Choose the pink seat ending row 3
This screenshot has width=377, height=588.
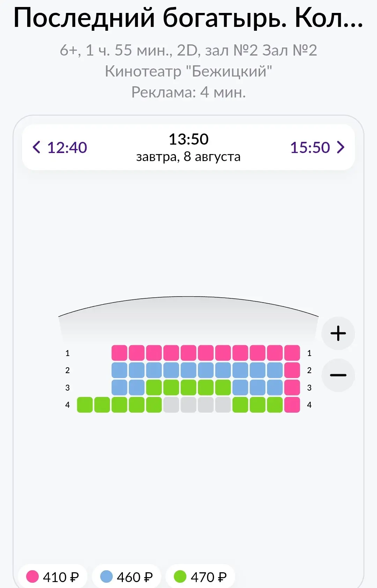click(292, 387)
